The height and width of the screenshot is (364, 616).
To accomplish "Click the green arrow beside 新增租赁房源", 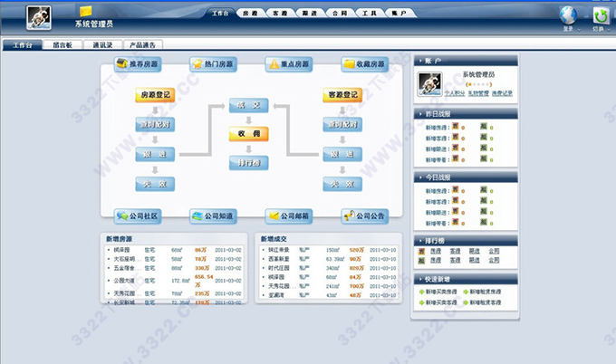I will click(466, 292).
